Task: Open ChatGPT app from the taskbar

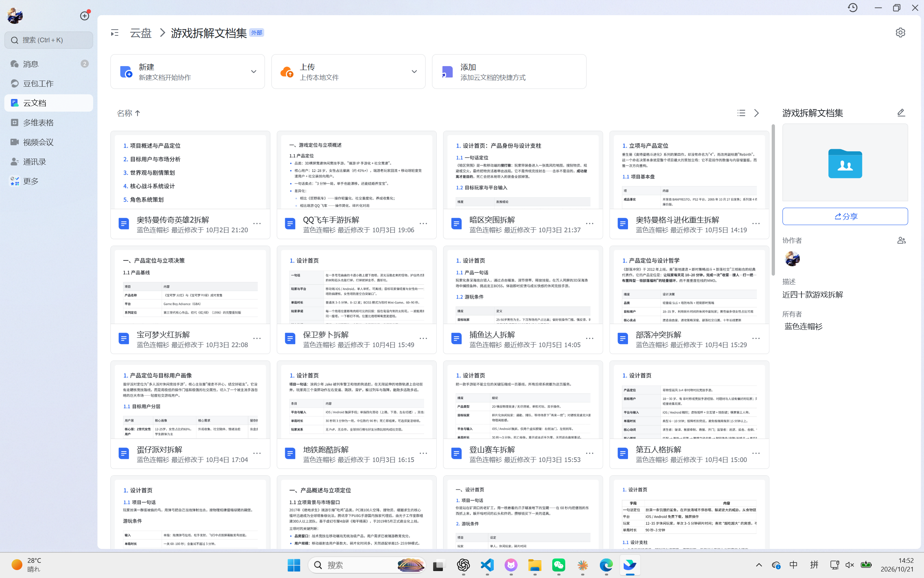Action: pos(463,565)
